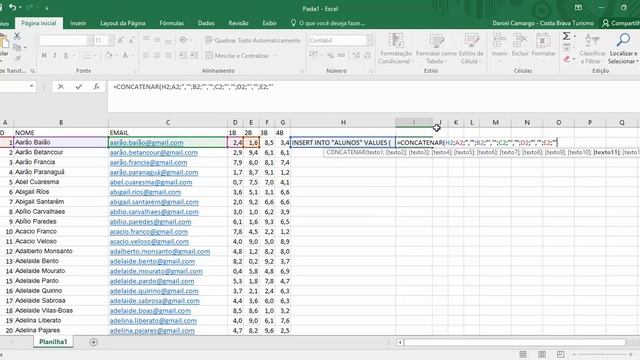Open Formatar cells menu
The width and height of the screenshot is (640, 360).
543,46
